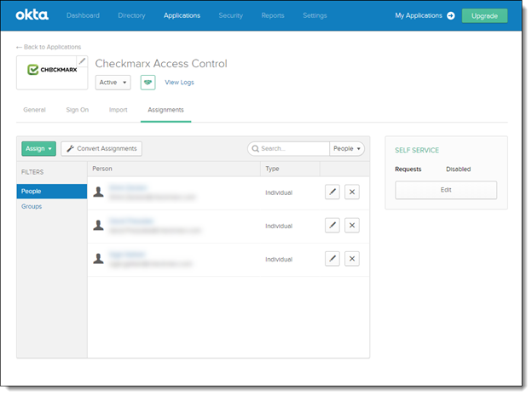Open the third assigned person's name

(127, 255)
